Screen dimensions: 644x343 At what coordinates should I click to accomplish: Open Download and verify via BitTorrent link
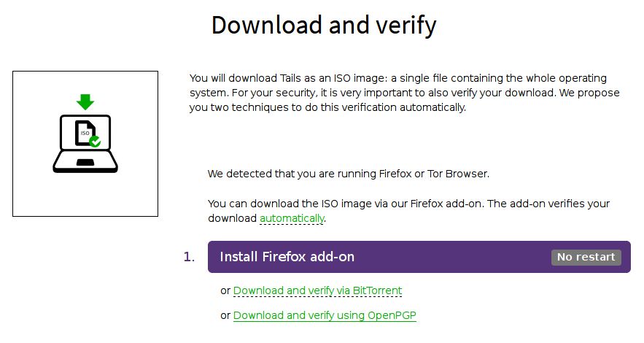click(317, 290)
